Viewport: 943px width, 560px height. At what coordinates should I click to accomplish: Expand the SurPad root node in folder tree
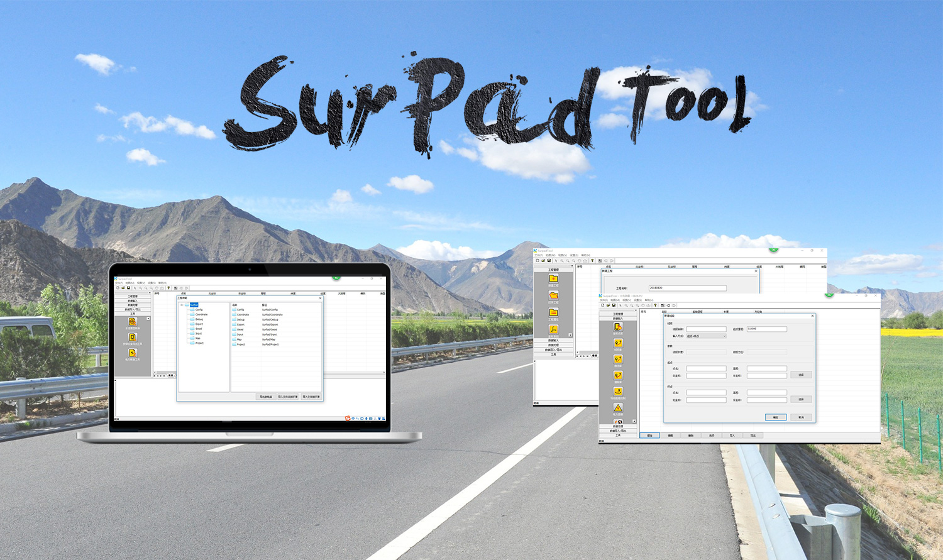(182, 305)
